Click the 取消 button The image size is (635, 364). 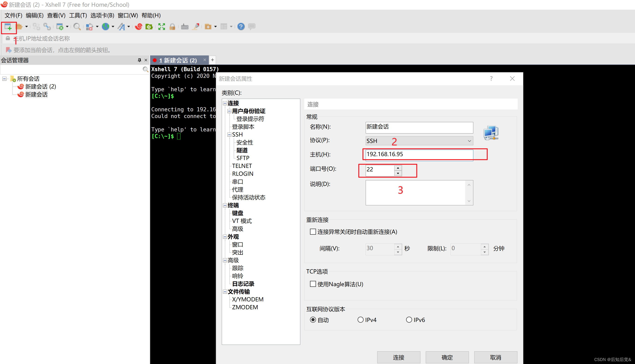pyautogui.click(x=495, y=357)
